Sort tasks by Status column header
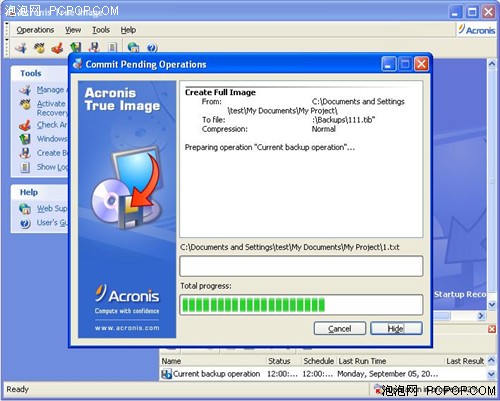Image resolution: width=500 pixels, height=401 pixels. tap(284, 361)
